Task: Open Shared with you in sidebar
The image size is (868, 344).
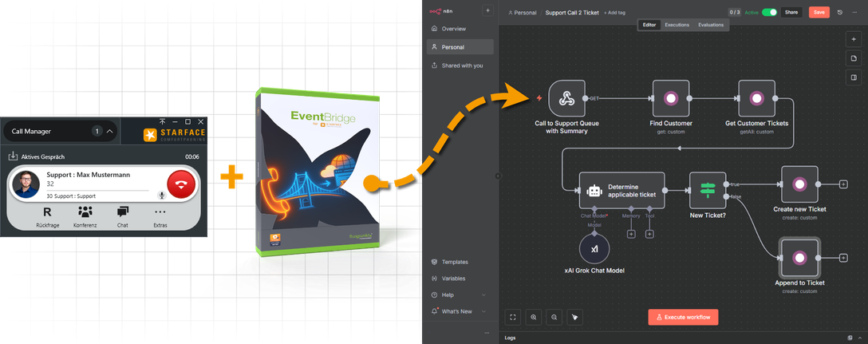Action: tap(462, 65)
